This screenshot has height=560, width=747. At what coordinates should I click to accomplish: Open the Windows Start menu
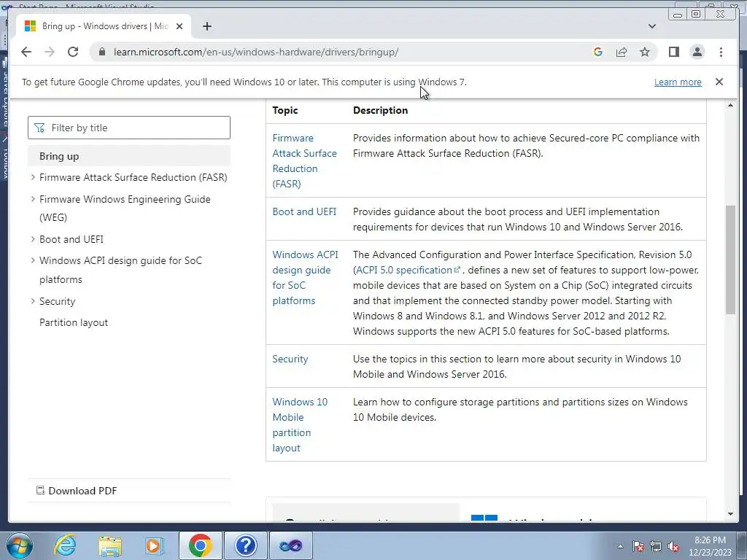click(19, 545)
